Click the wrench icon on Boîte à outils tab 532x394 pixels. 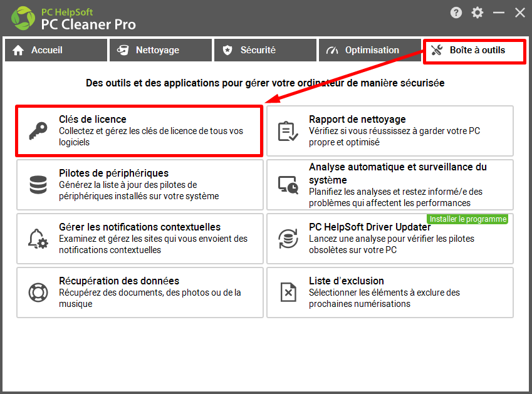tap(437, 50)
